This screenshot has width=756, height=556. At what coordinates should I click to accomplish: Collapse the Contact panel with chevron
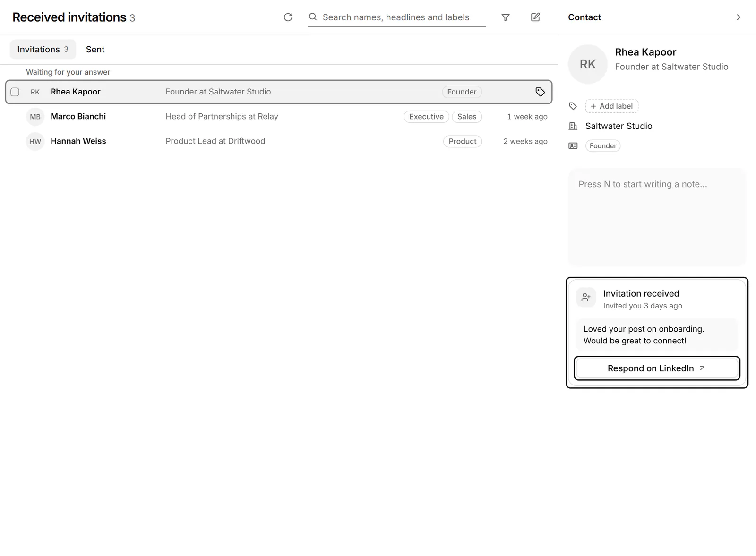tap(739, 17)
